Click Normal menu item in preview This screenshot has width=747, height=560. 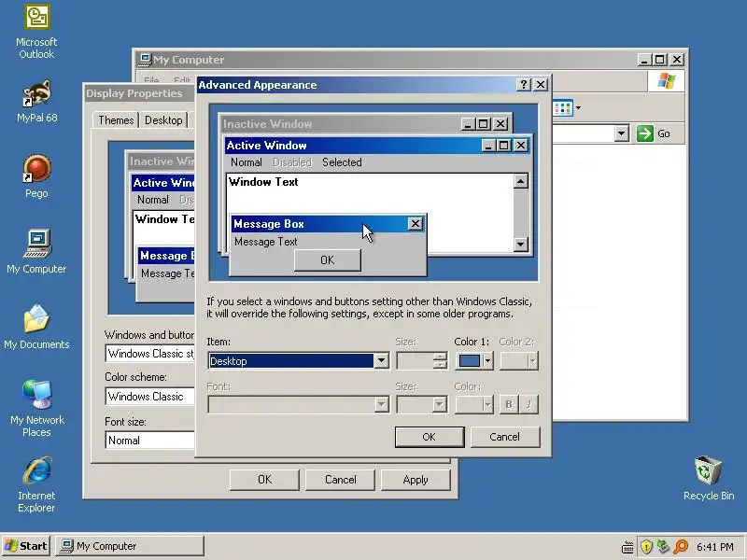click(x=246, y=162)
